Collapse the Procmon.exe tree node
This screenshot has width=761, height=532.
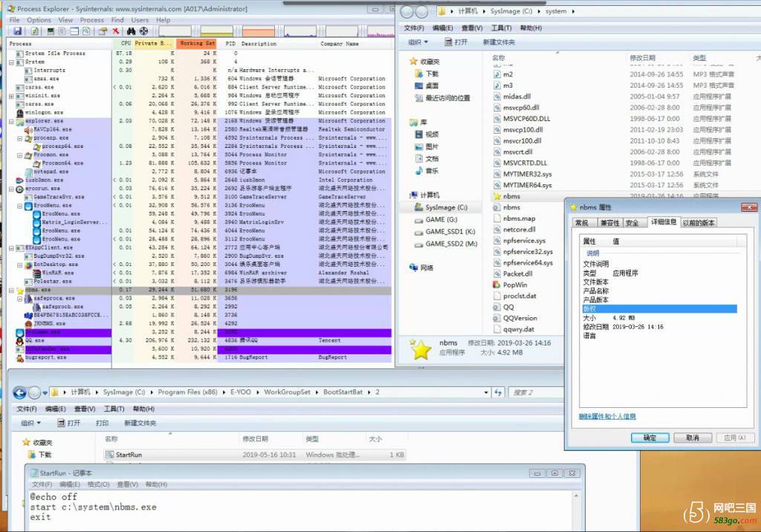coord(20,155)
